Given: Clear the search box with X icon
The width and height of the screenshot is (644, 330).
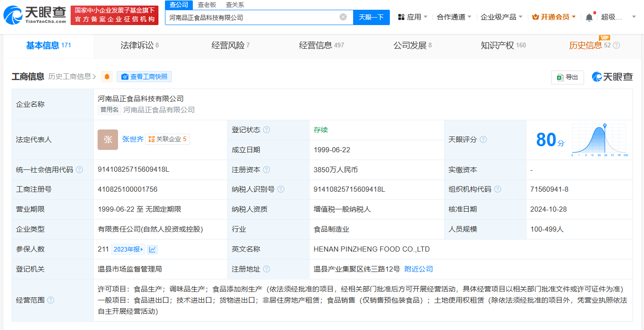Looking at the screenshot, I should 343,17.
